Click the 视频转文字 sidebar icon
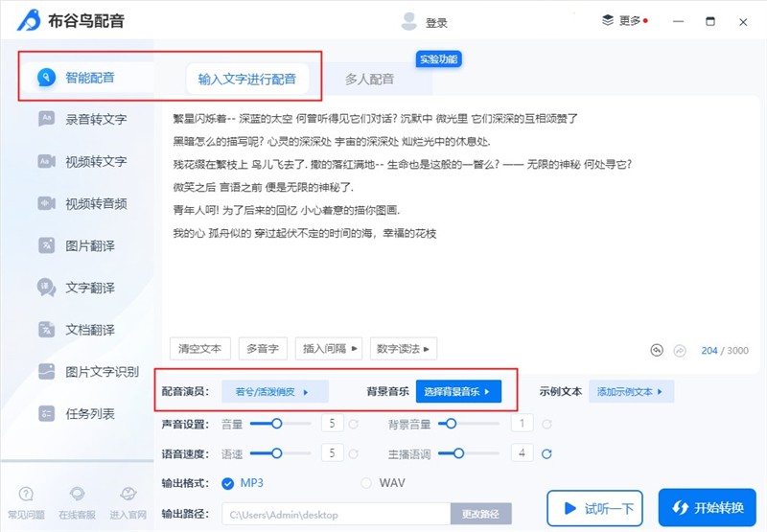767x532 pixels. [x=46, y=161]
